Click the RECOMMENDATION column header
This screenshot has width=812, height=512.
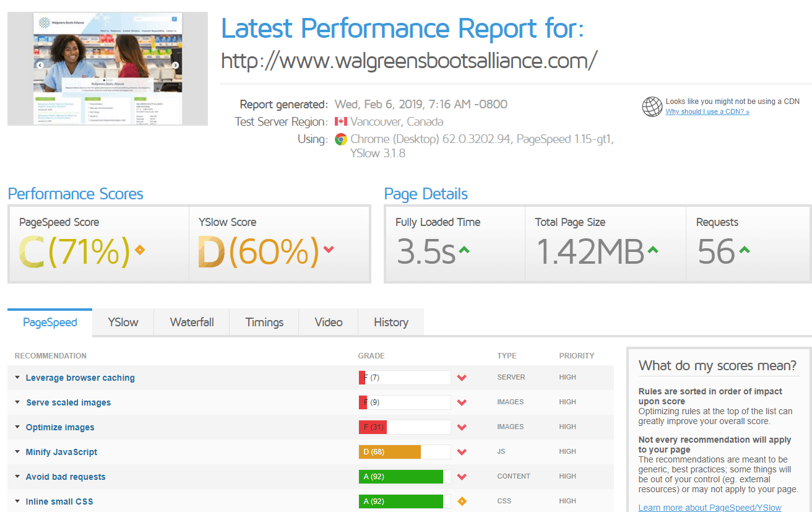pos(51,356)
